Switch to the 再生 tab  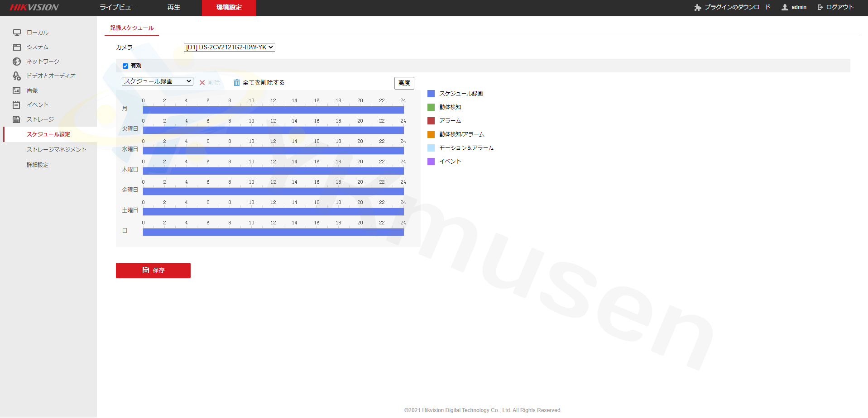coord(174,8)
